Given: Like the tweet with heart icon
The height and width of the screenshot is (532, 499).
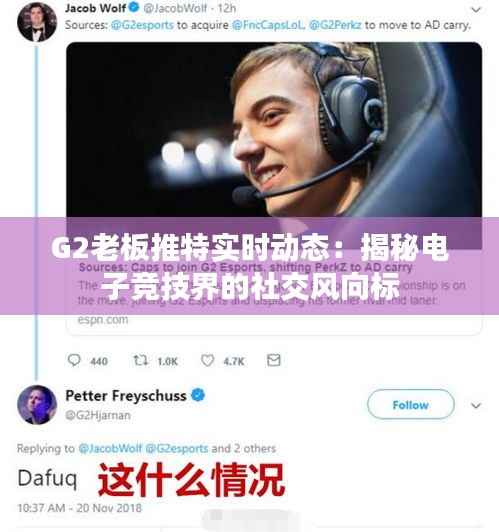Looking at the screenshot, I should click(207, 360).
